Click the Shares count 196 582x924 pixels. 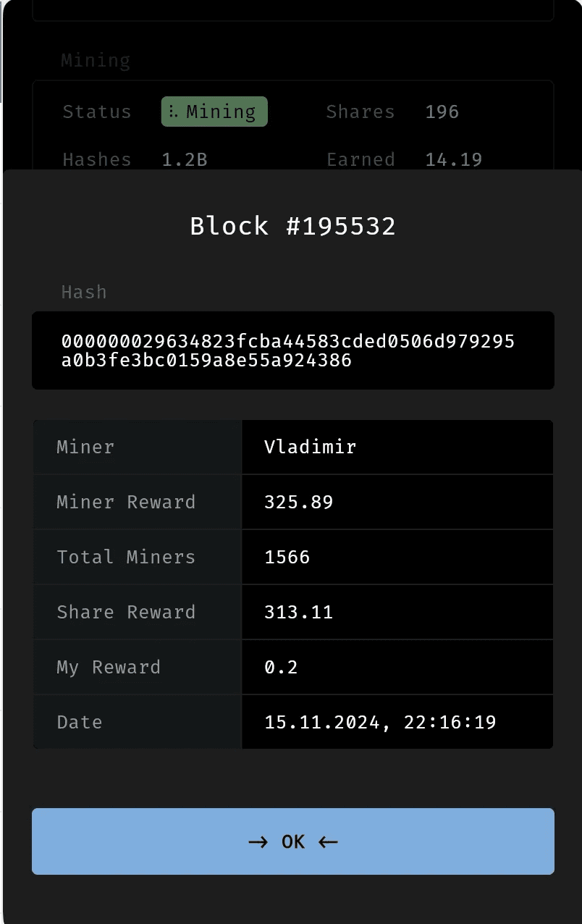point(442,112)
